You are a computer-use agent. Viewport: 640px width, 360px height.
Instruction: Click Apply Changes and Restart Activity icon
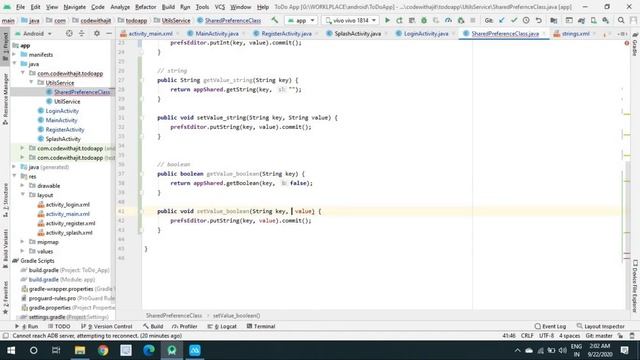[399, 20]
